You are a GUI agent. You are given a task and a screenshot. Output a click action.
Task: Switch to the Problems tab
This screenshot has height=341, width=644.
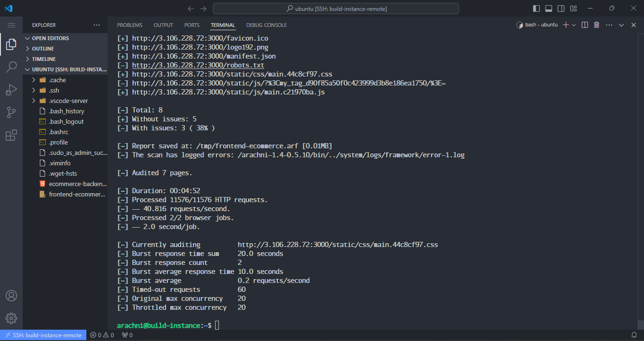pyautogui.click(x=130, y=25)
